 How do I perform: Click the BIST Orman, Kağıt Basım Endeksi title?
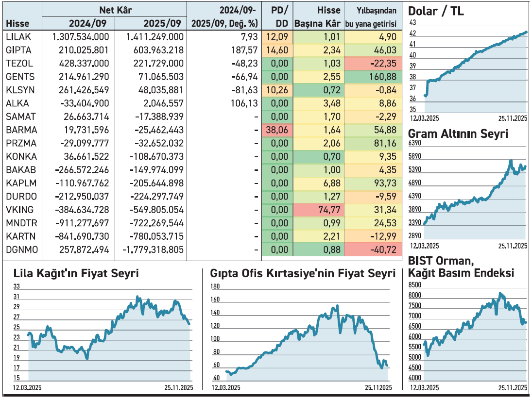tap(461, 267)
